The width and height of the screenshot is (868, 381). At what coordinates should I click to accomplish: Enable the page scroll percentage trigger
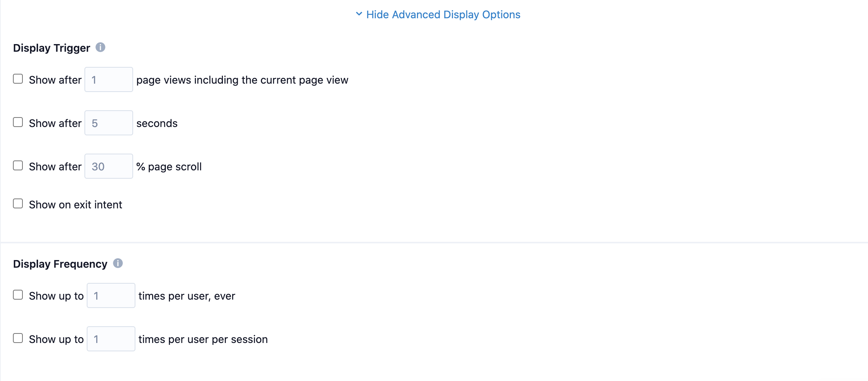pos(18,165)
